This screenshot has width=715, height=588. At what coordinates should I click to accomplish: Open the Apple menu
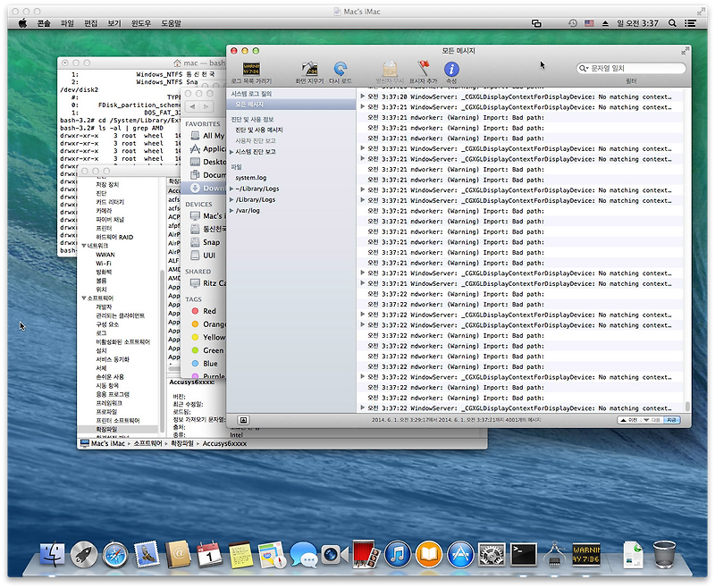[x=22, y=23]
